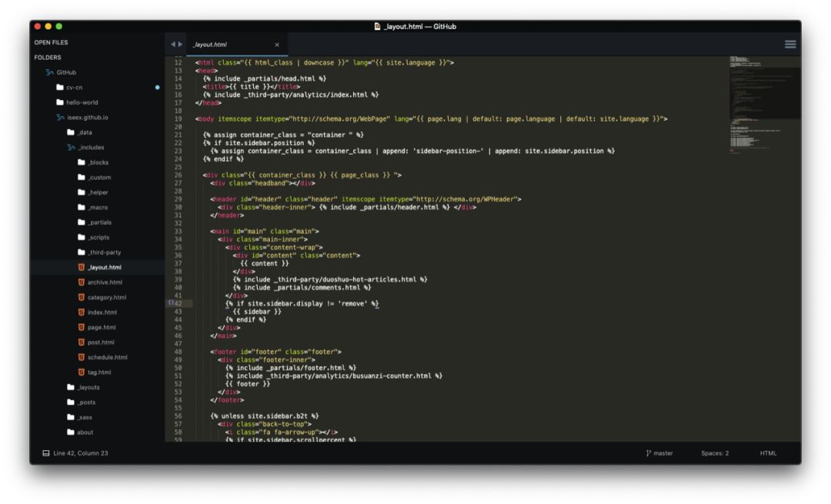This screenshot has height=504, width=831.
Task: Change indentation via Spaces: 2
Action: [714, 453]
